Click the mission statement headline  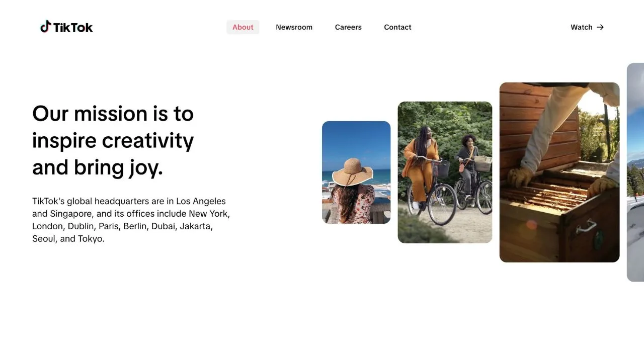[113, 140]
